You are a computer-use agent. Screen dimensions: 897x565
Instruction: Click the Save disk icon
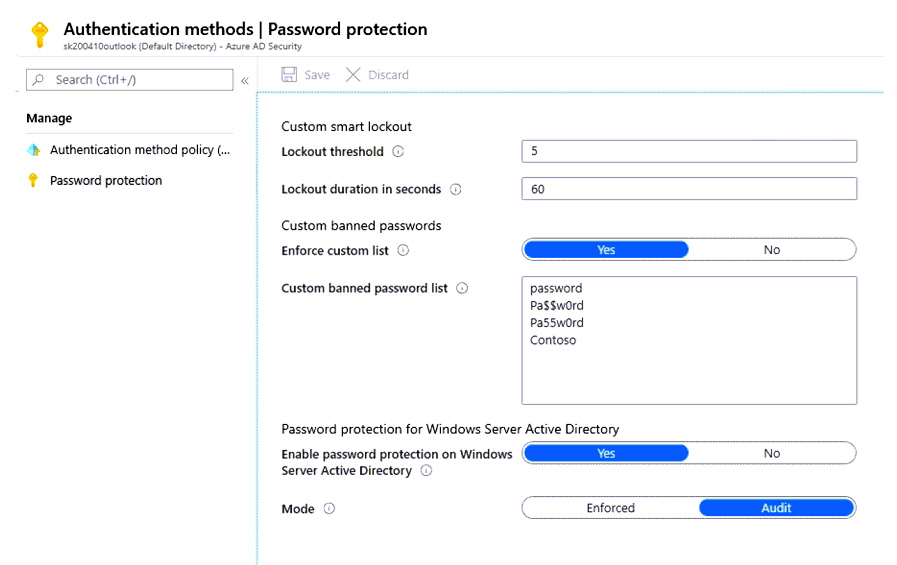click(x=289, y=75)
